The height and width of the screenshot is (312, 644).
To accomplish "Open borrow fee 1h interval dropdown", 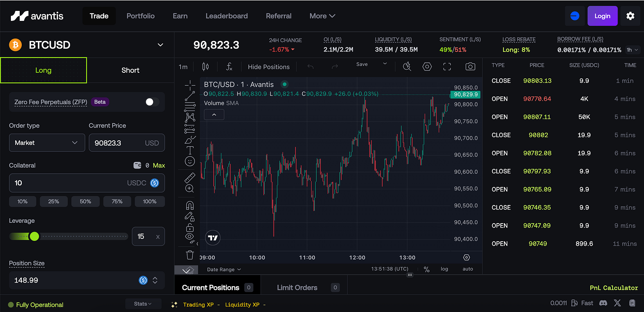I will [632, 50].
